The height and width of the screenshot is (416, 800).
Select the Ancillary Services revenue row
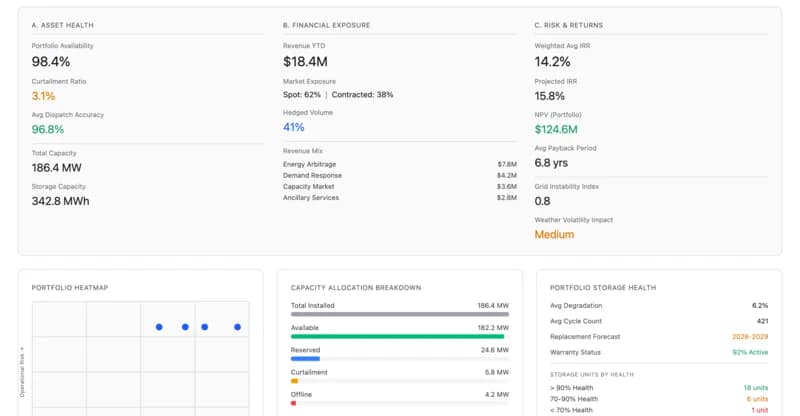(x=399, y=197)
